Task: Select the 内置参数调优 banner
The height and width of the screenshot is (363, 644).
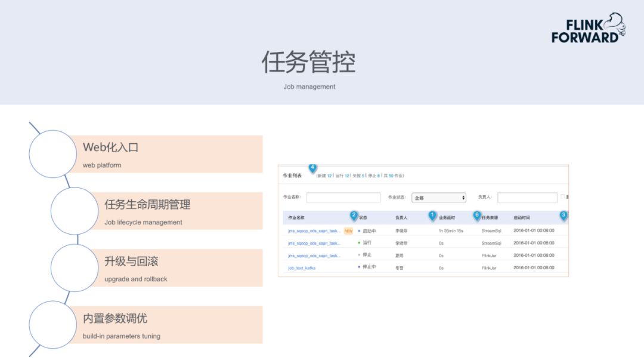Action: (166, 325)
